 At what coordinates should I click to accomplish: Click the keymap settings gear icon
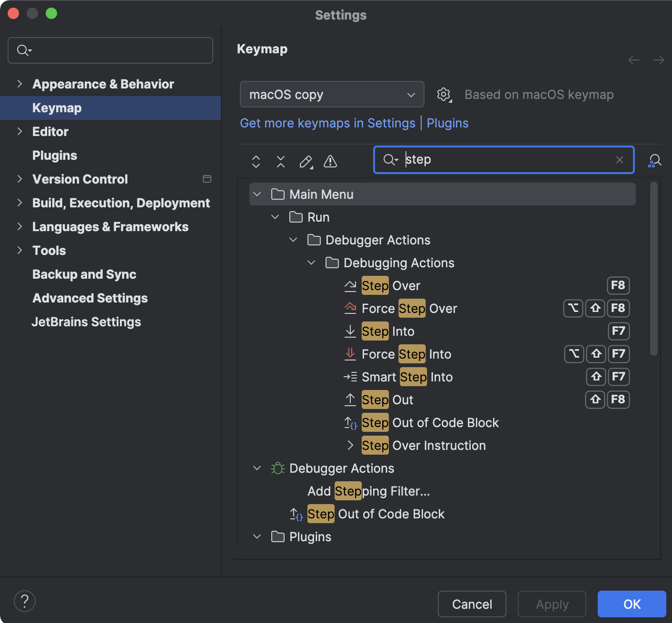(x=444, y=94)
